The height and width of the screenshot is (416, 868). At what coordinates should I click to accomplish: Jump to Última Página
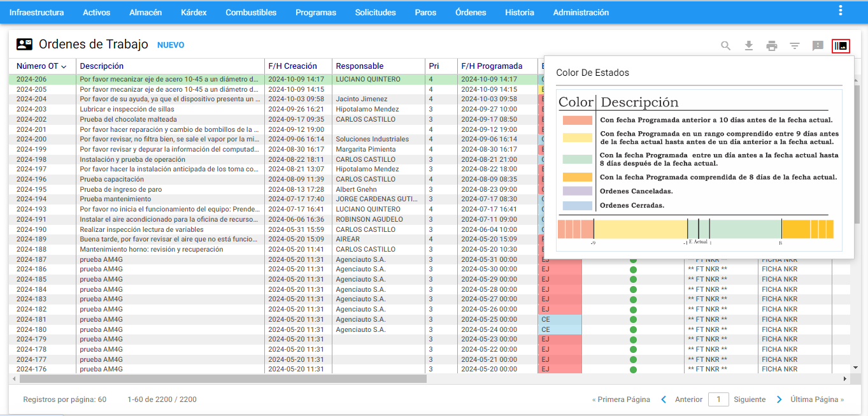tap(817, 399)
